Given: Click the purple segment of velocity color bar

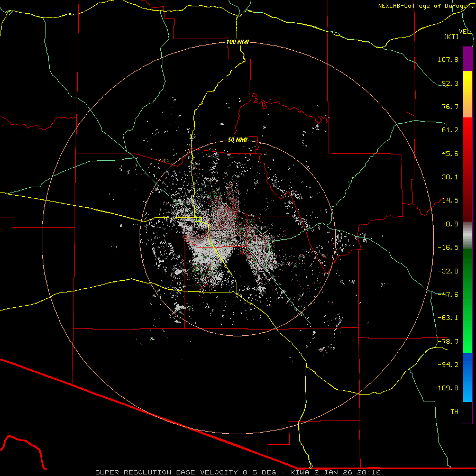Looking at the screenshot, I should pyautogui.click(x=467, y=59).
